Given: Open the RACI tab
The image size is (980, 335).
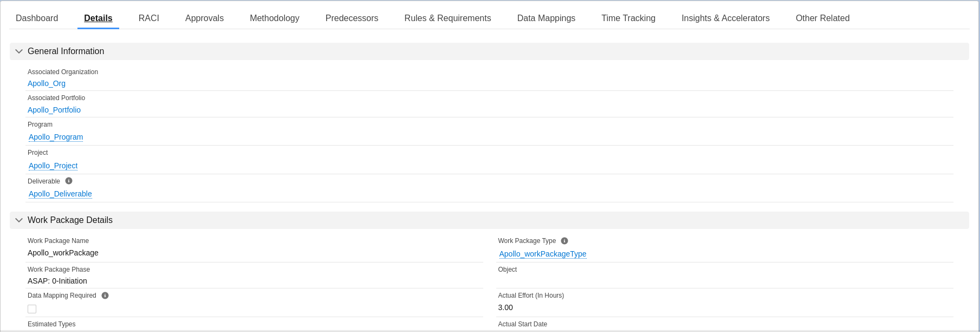Looking at the screenshot, I should click(x=149, y=18).
